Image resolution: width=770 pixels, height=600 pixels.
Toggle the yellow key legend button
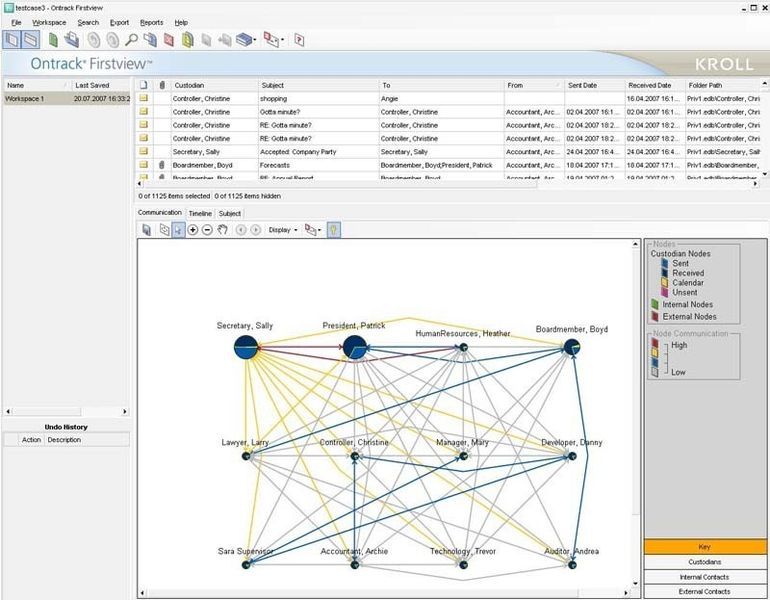pos(333,230)
